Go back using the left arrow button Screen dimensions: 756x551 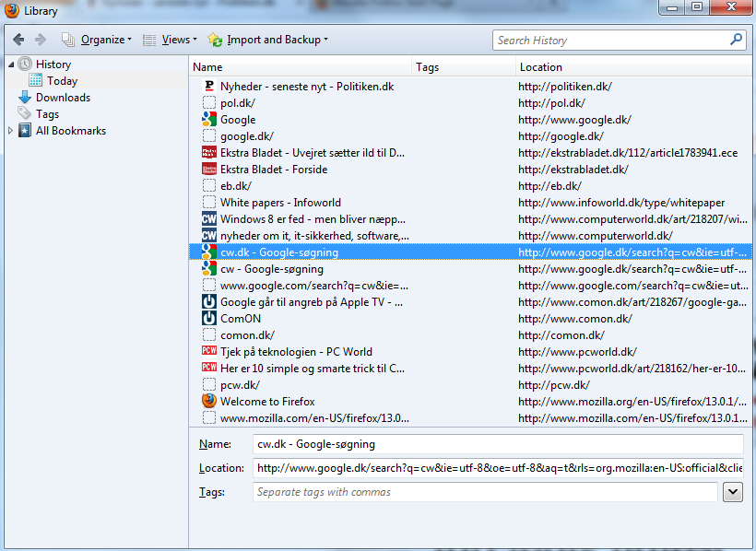[x=18, y=40]
